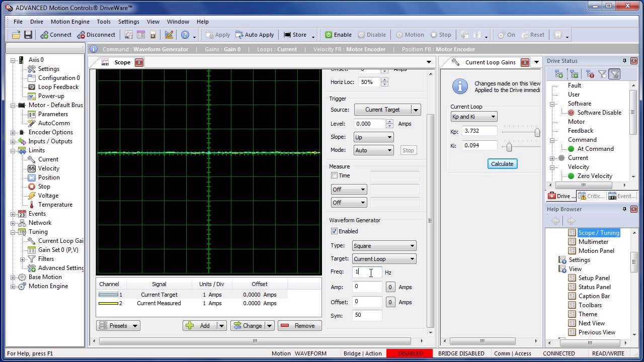Expand the Encoder Options tree node
The image size is (644, 362).
click(x=13, y=132)
